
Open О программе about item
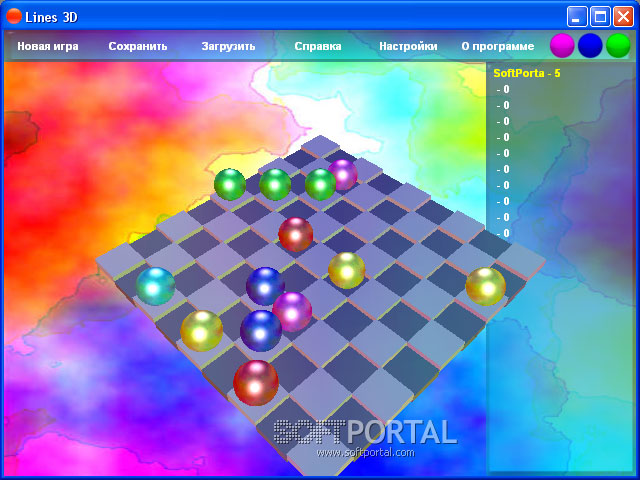click(498, 46)
